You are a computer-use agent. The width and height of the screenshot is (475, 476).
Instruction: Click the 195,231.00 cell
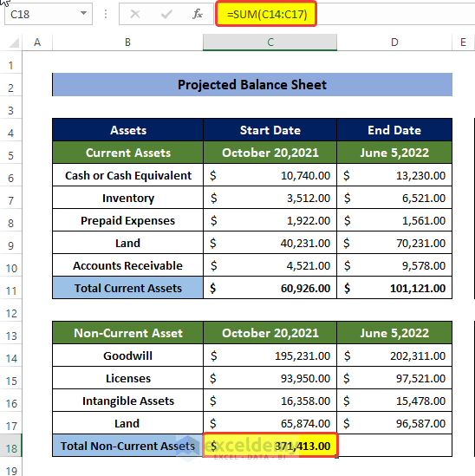pos(270,355)
